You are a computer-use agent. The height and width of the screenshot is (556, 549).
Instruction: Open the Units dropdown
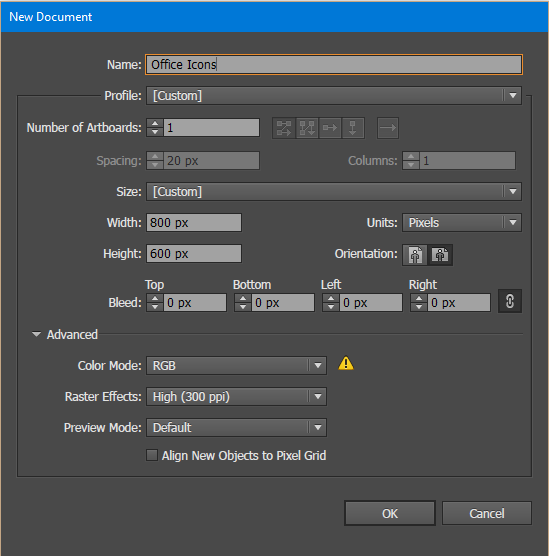[462, 223]
